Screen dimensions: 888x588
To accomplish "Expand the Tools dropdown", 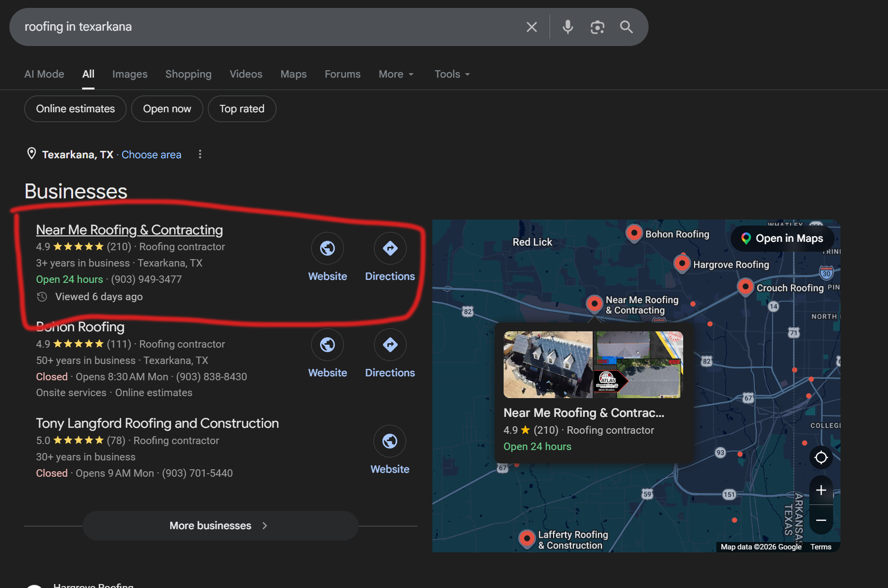I will point(452,74).
